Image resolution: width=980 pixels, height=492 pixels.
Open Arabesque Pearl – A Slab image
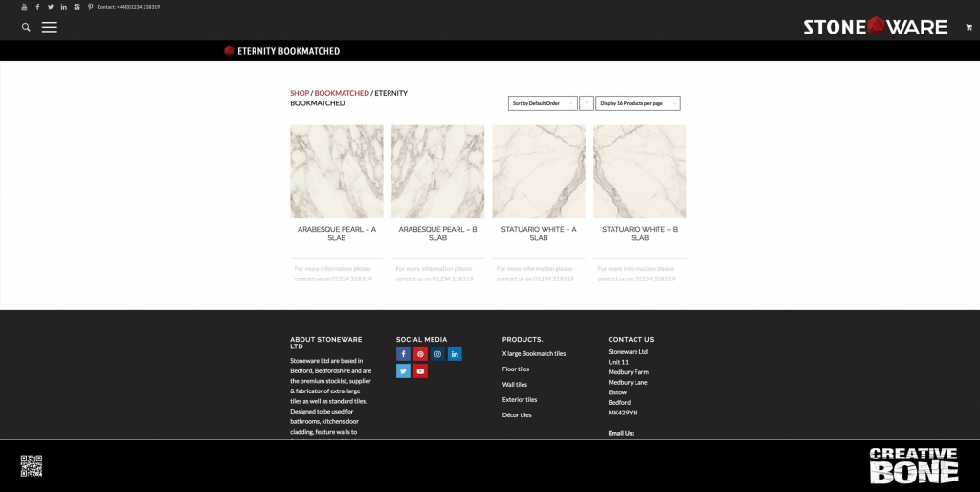coord(336,171)
